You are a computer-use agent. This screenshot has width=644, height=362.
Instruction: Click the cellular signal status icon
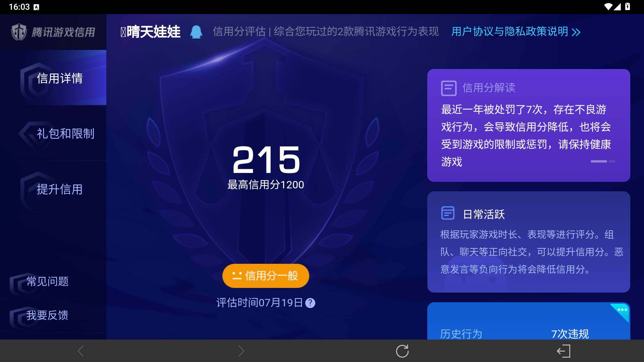click(618, 7)
